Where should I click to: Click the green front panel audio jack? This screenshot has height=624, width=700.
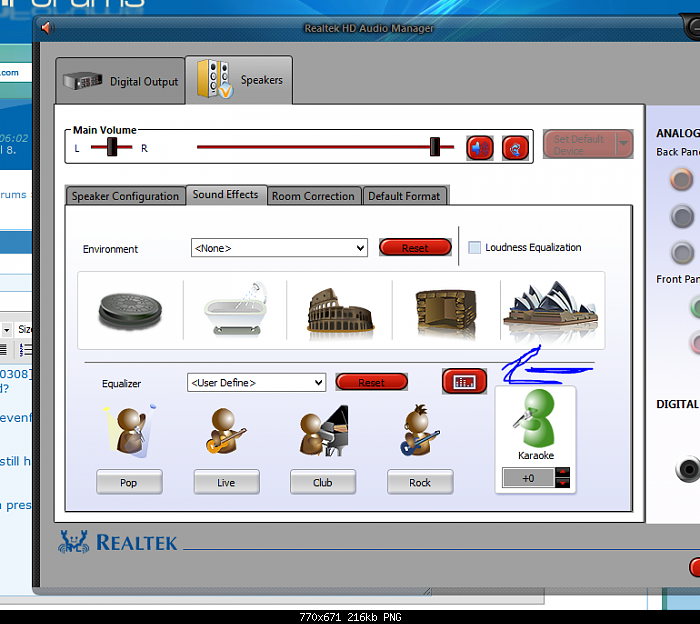tap(696, 307)
